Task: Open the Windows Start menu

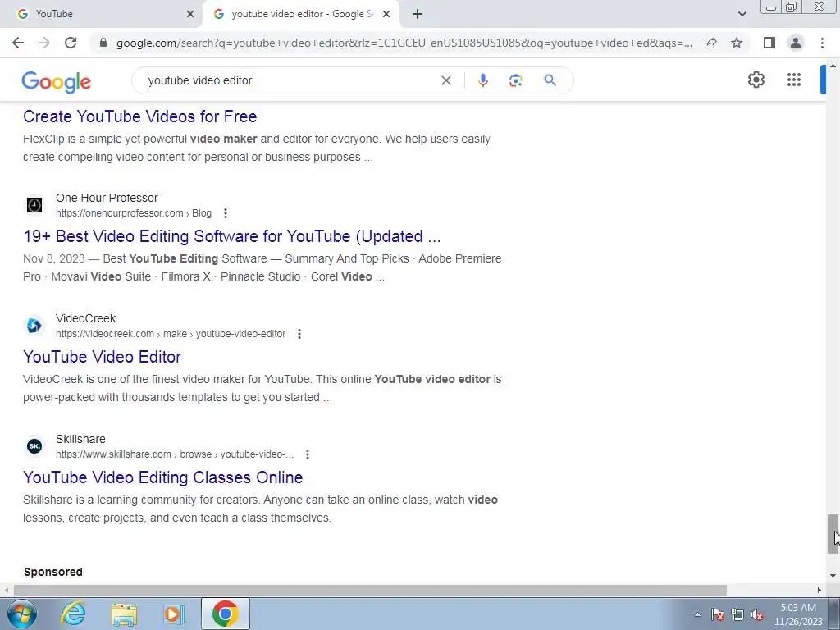Action: (x=21, y=614)
